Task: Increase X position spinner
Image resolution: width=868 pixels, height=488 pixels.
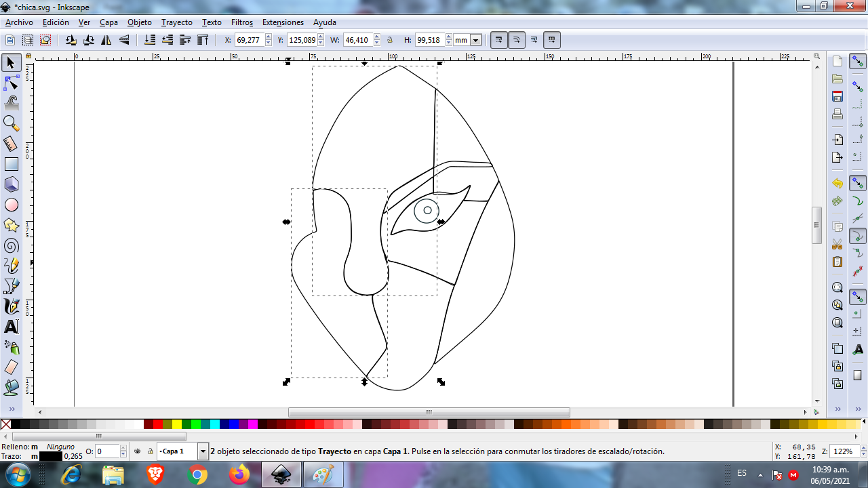Action: tap(268, 37)
